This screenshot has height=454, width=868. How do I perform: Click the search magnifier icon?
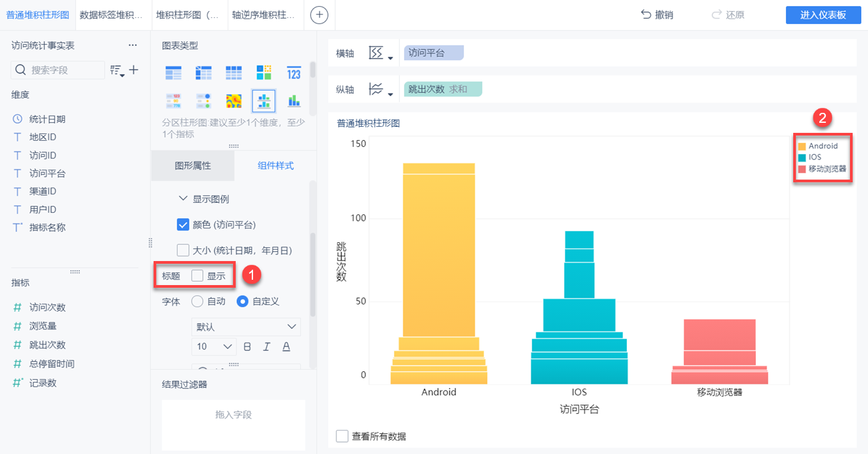(21, 69)
